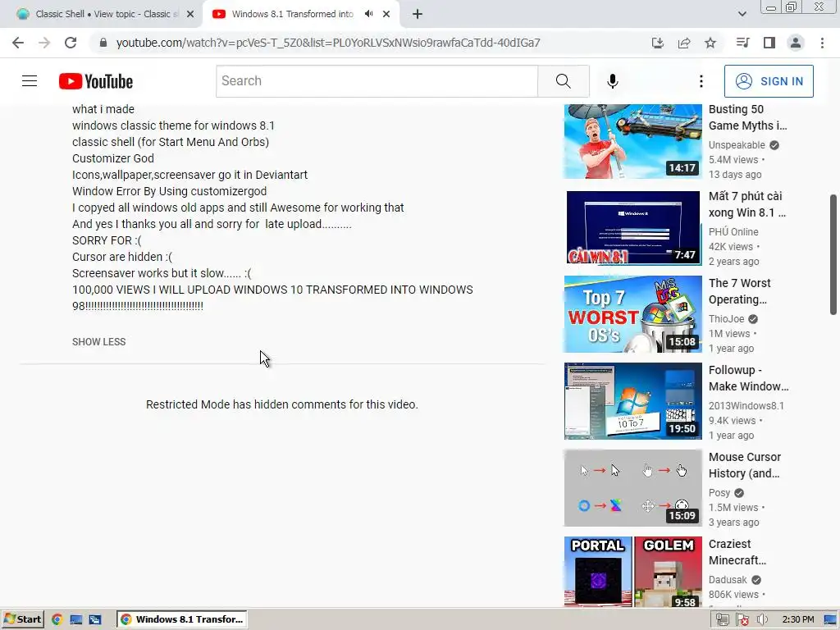
Task: Click Posy channel name
Action: [719, 493]
